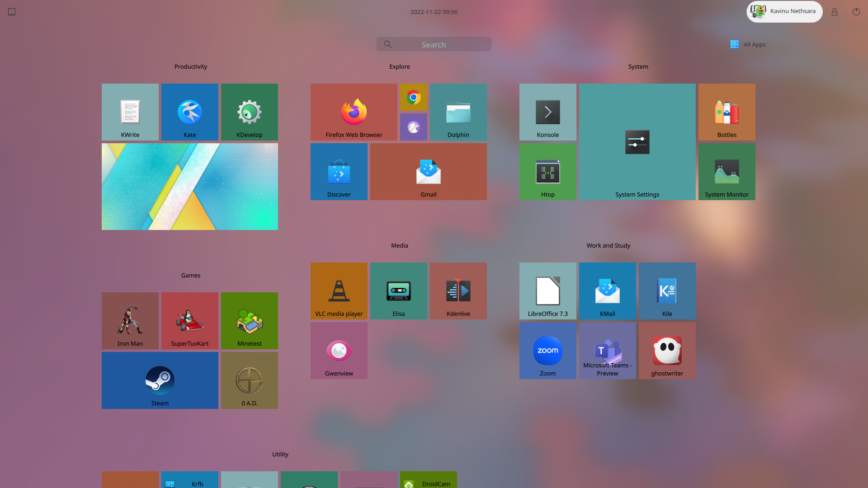The image size is (868, 488).
Task: Launch SuperTuxKart game
Action: pos(190,321)
